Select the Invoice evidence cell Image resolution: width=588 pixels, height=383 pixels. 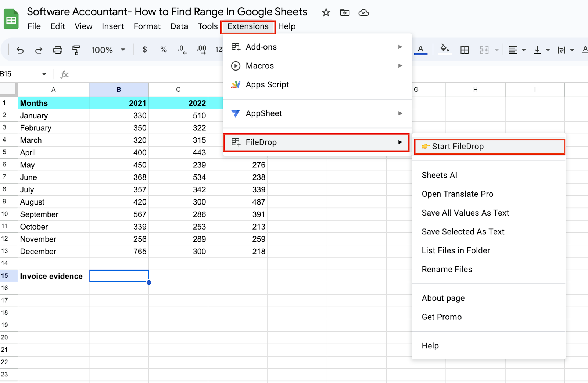54,276
